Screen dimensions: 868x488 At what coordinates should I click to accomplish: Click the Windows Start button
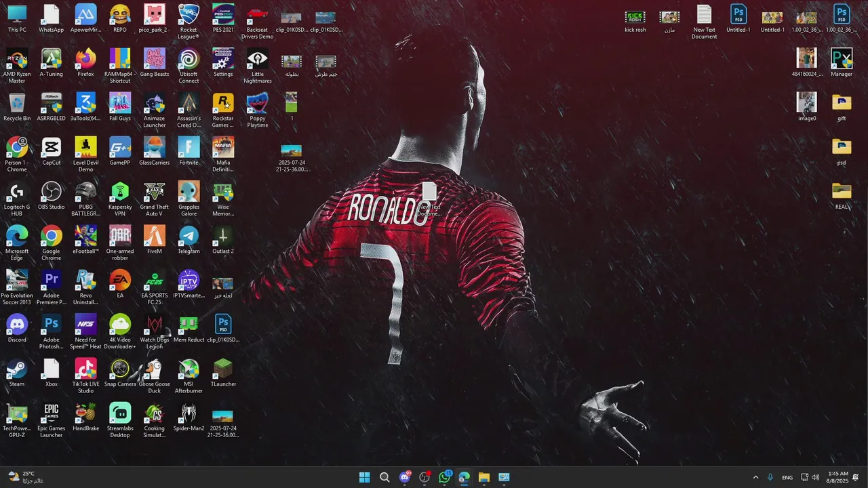(364, 477)
